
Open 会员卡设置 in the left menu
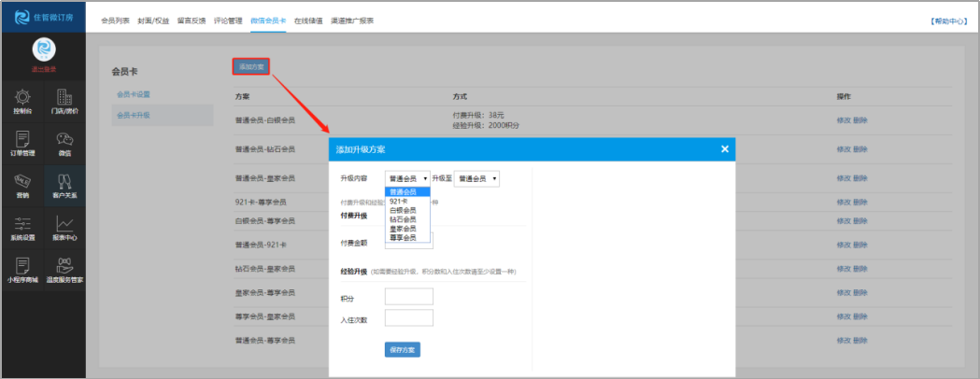point(133,94)
